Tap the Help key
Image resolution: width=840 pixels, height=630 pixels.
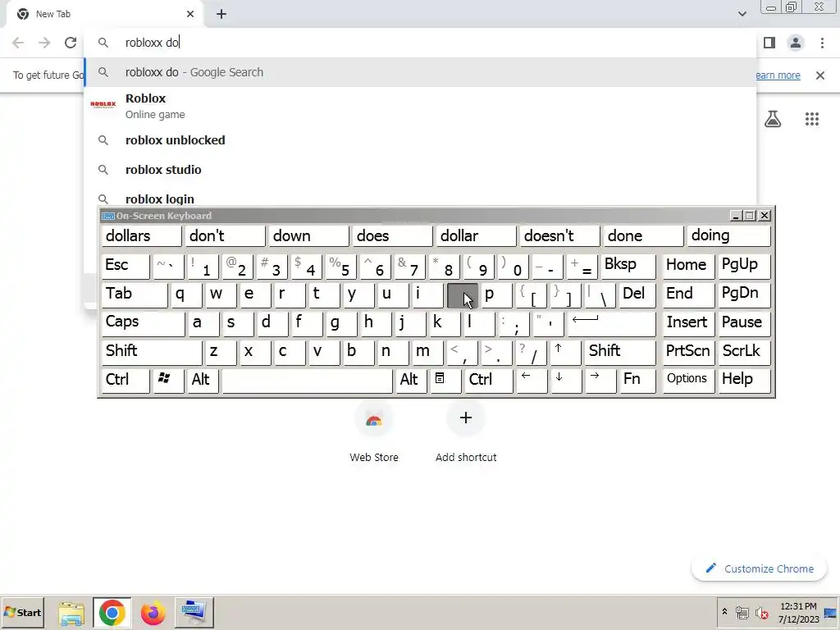744,381
